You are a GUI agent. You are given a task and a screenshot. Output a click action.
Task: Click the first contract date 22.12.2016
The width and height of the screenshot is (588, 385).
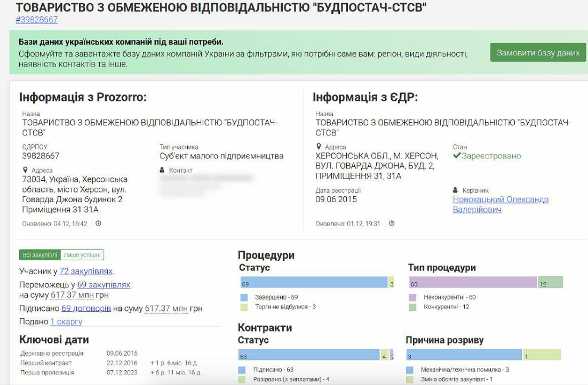(x=122, y=363)
